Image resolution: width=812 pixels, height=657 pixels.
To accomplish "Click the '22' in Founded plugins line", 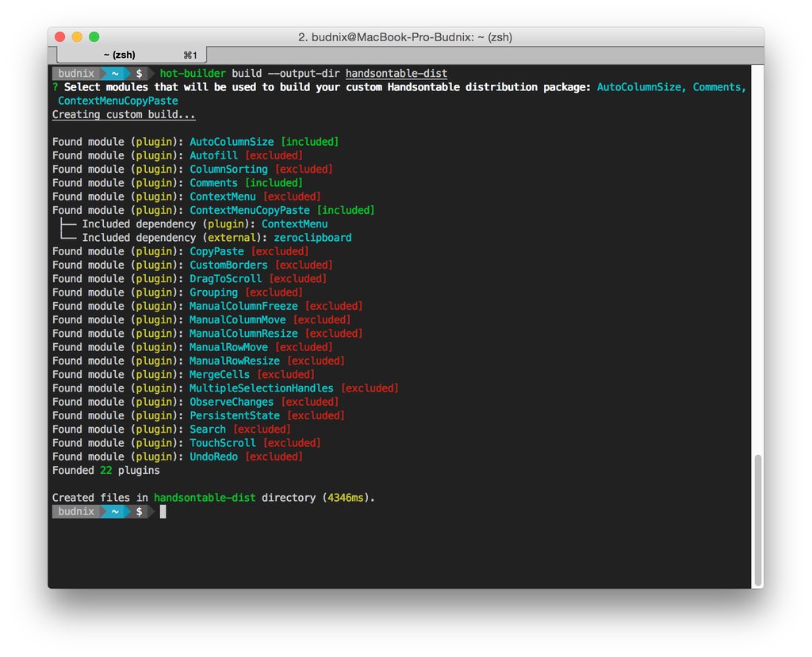I will (x=105, y=471).
